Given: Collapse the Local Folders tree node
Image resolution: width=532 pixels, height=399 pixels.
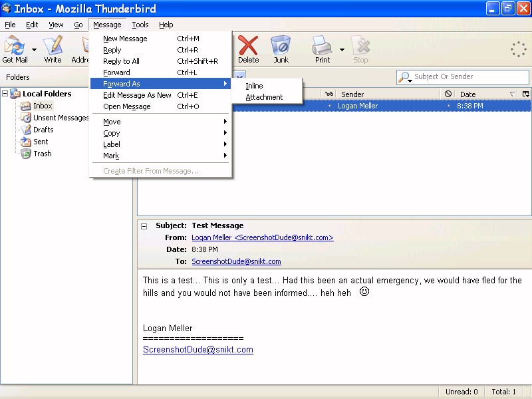Looking at the screenshot, I should [x=5, y=93].
